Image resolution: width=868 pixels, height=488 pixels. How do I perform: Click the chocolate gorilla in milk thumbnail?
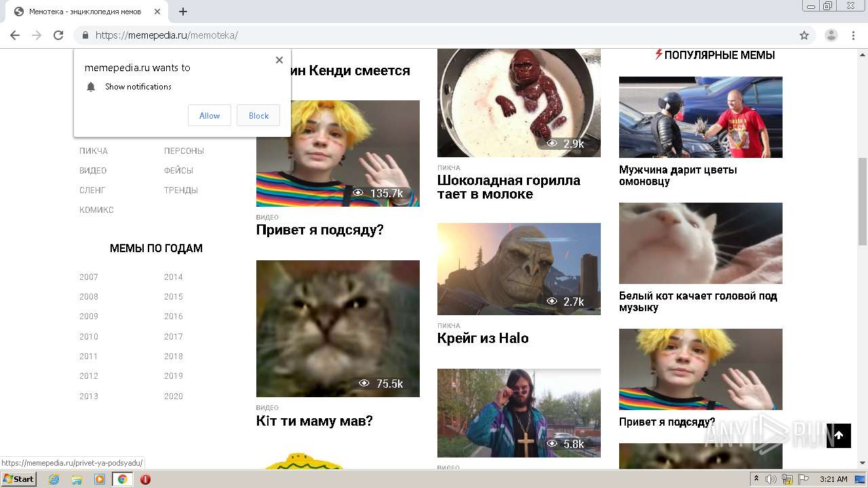pyautogui.click(x=519, y=102)
